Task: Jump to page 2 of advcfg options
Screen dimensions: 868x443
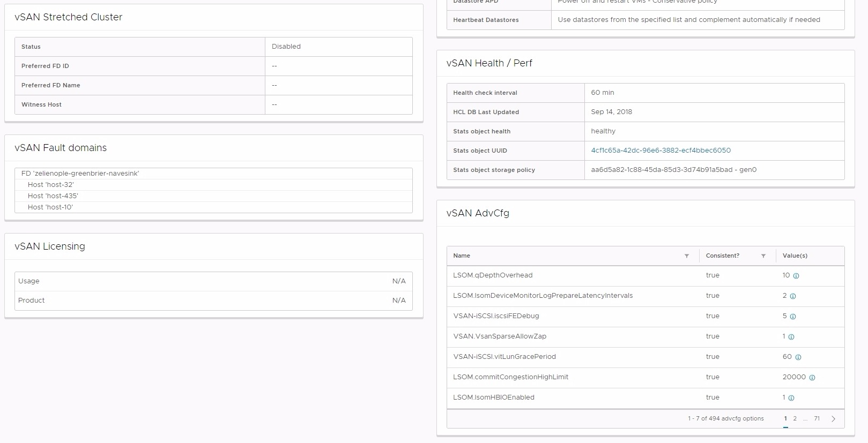Action: coord(795,419)
